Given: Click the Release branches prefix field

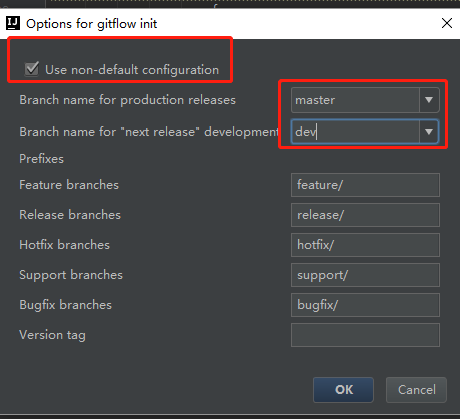Looking at the screenshot, I should coord(365,215).
